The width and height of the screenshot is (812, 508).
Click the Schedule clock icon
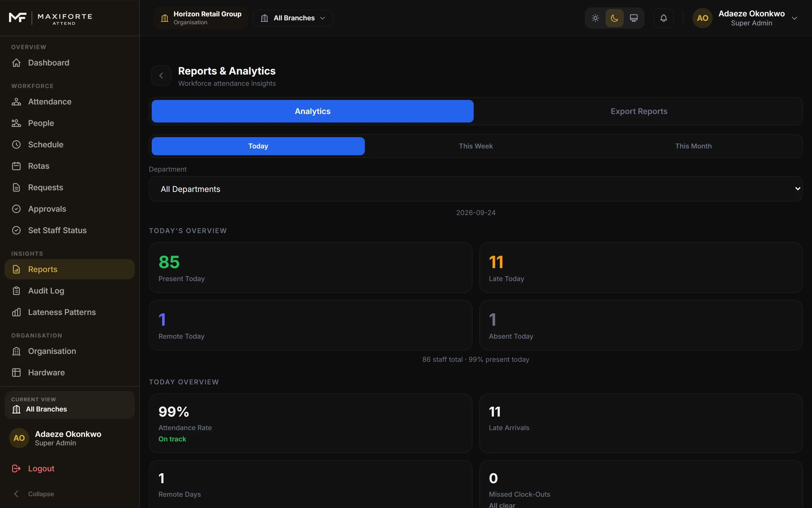(x=16, y=144)
